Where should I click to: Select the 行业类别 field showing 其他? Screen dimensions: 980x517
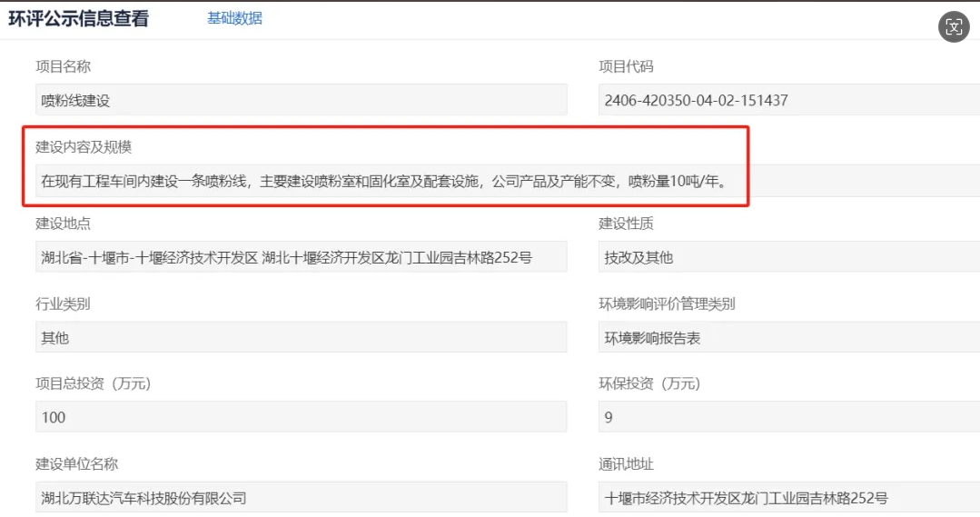[x=301, y=338]
